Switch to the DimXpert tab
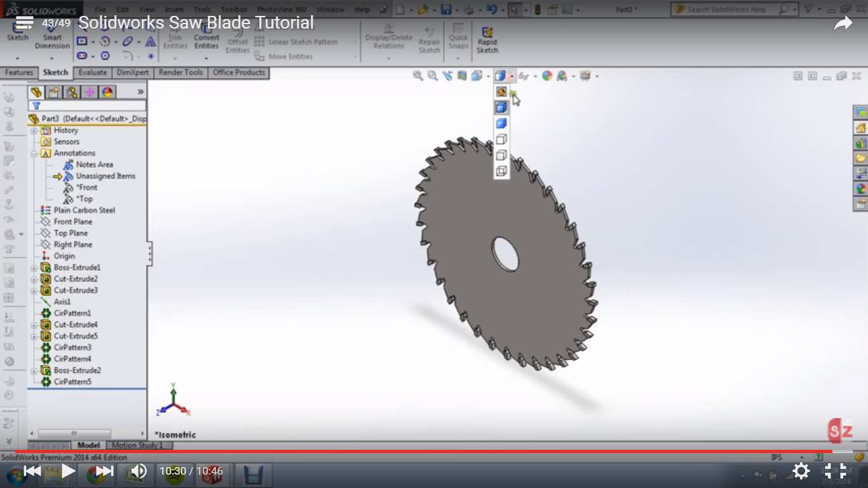Image resolution: width=868 pixels, height=488 pixels. coord(133,72)
